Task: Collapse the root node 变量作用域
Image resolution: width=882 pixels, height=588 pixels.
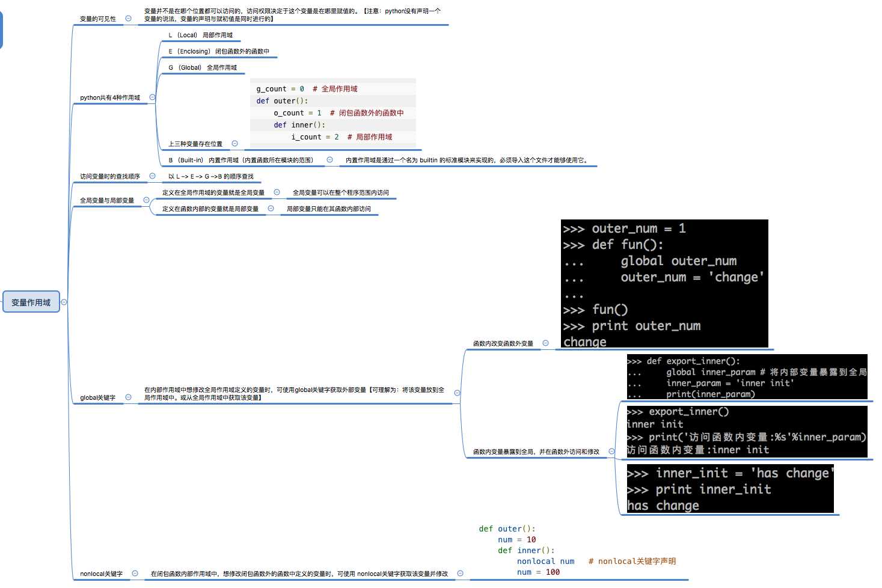Action: tap(64, 302)
